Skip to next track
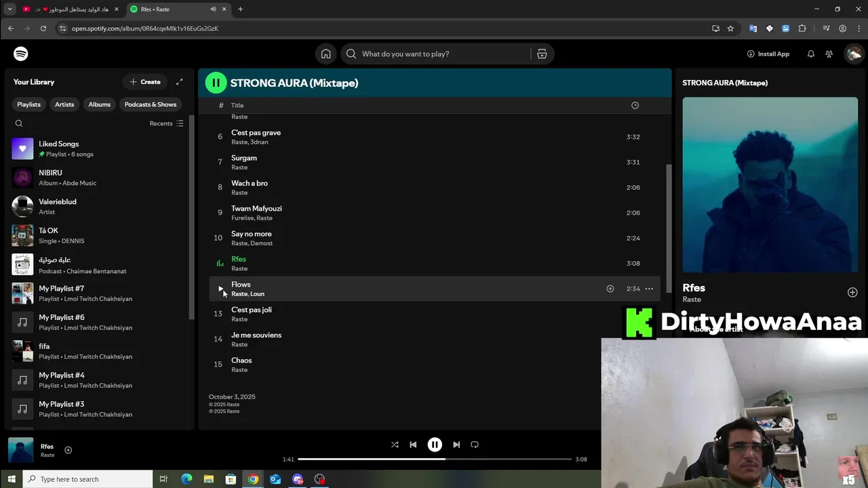 click(456, 445)
